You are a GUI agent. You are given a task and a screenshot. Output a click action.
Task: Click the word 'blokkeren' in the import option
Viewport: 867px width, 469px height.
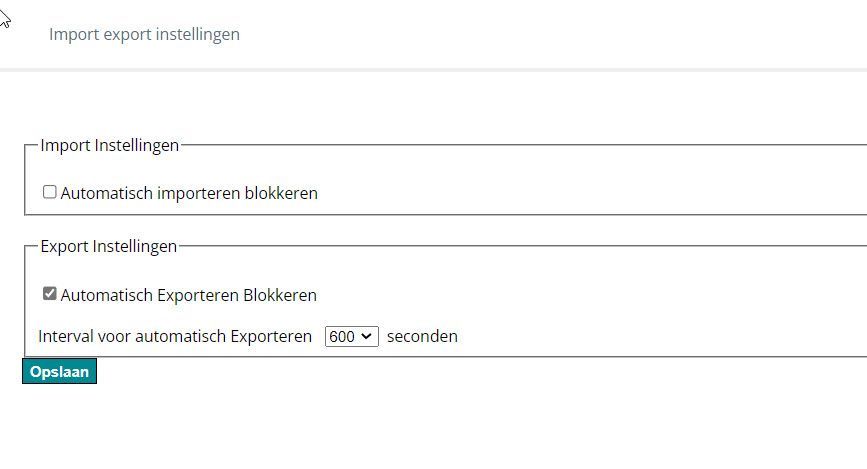point(281,193)
